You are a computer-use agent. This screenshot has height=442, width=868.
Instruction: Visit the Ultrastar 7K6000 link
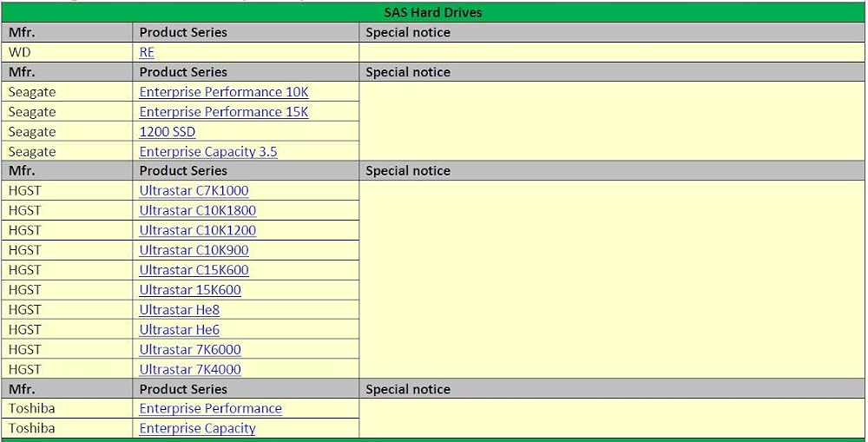[x=190, y=350]
